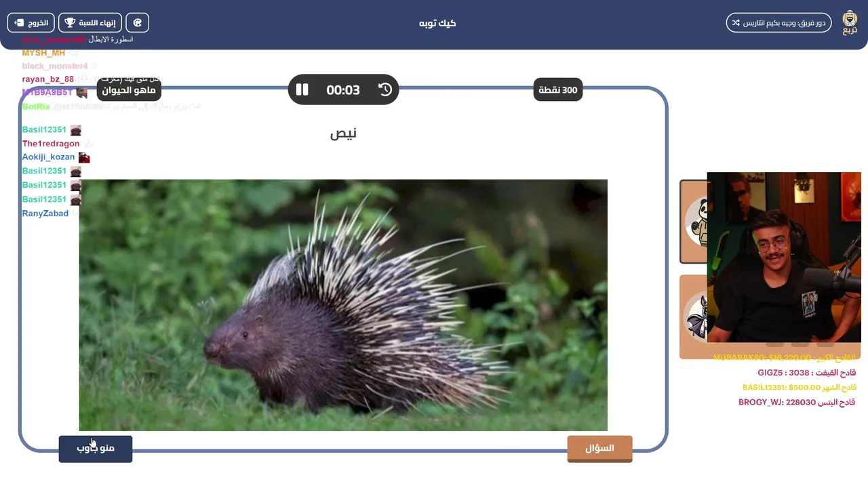
Task: Click the game title كيك توبه
Action: [x=437, y=23]
